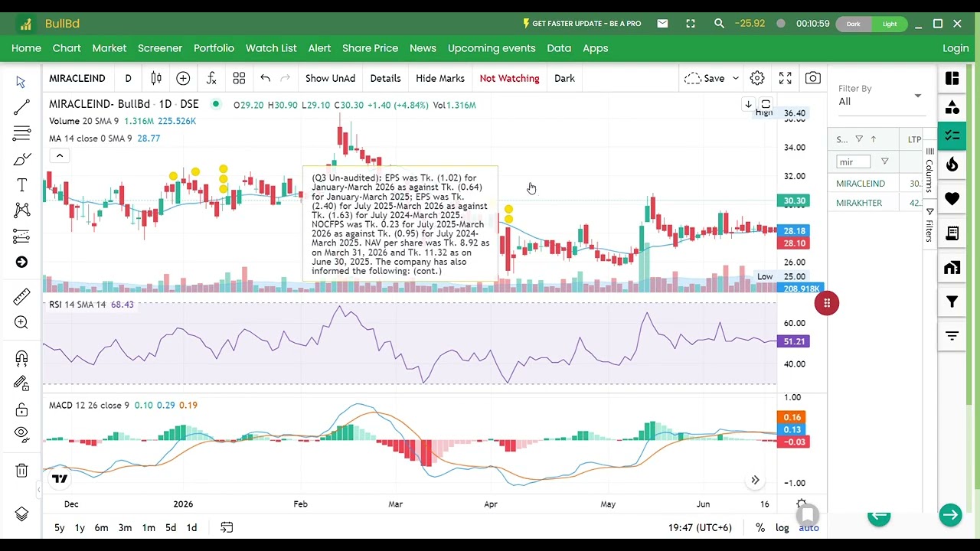This screenshot has height=551, width=980.
Task: Toggle percent price scale
Action: [x=760, y=527]
